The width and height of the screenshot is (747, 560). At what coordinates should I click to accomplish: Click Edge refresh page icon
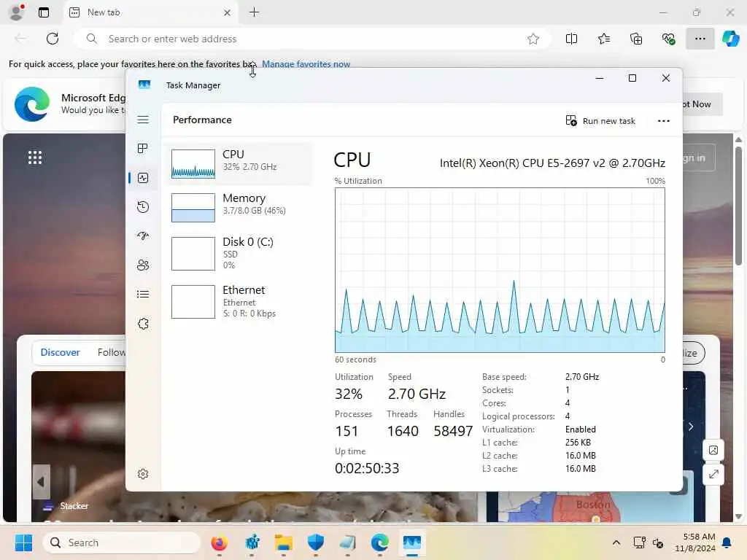point(53,39)
